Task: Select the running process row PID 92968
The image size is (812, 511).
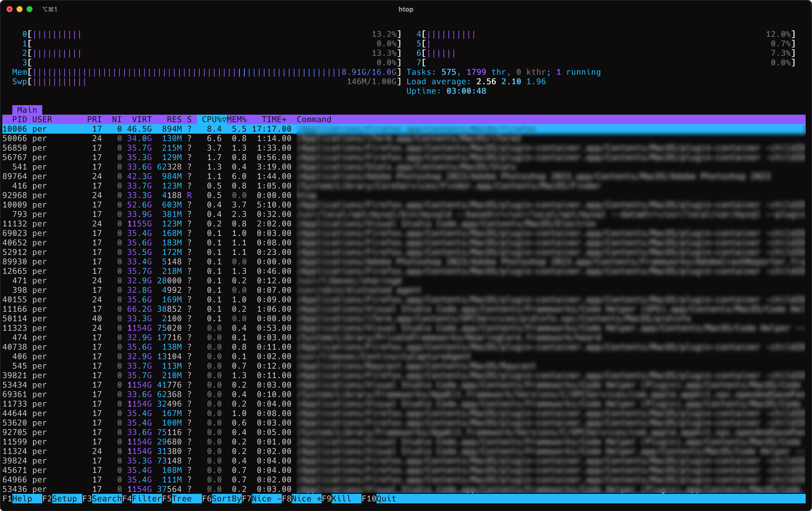Action: 404,195
